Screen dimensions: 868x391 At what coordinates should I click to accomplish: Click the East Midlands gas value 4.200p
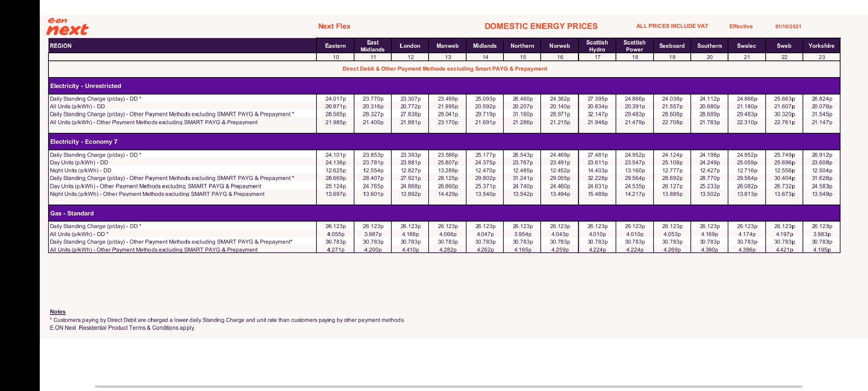(x=373, y=250)
